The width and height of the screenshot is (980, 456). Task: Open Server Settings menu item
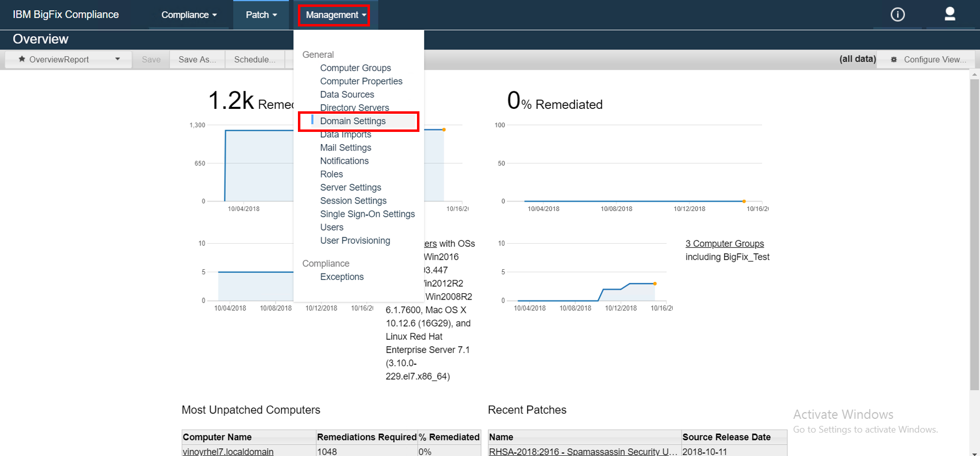click(350, 187)
